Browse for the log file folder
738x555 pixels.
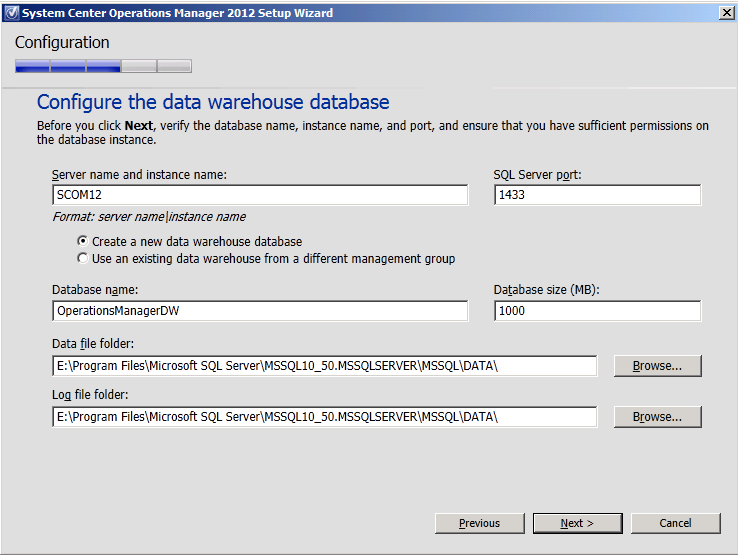(658, 417)
